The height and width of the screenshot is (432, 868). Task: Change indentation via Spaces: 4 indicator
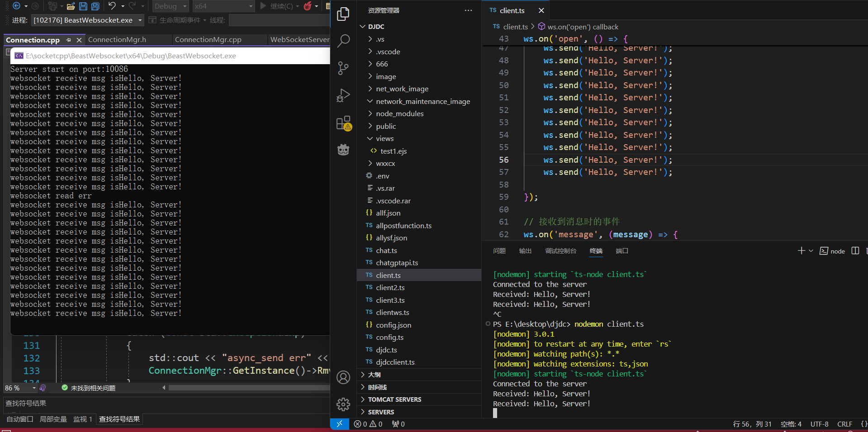(791, 424)
